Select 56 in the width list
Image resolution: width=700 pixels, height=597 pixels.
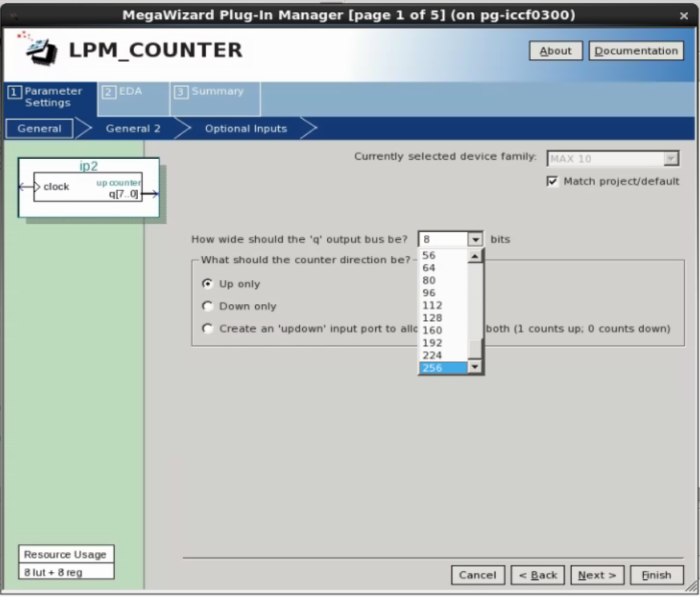tap(443, 256)
